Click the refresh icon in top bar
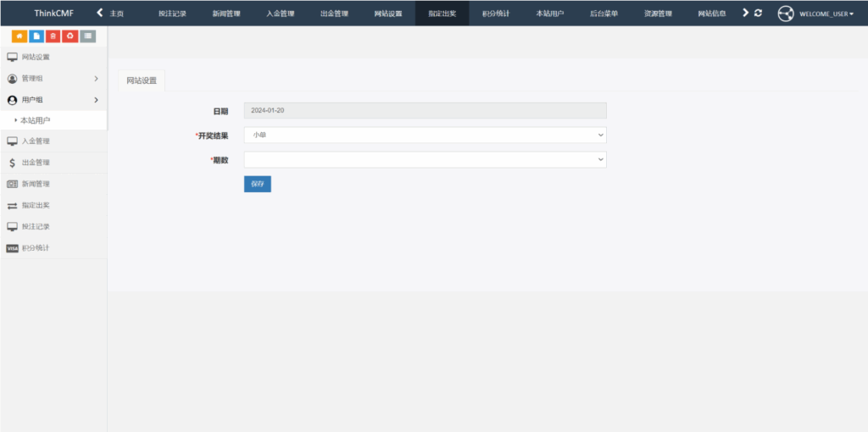This screenshot has width=868, height=432. (x=758, y=13)
